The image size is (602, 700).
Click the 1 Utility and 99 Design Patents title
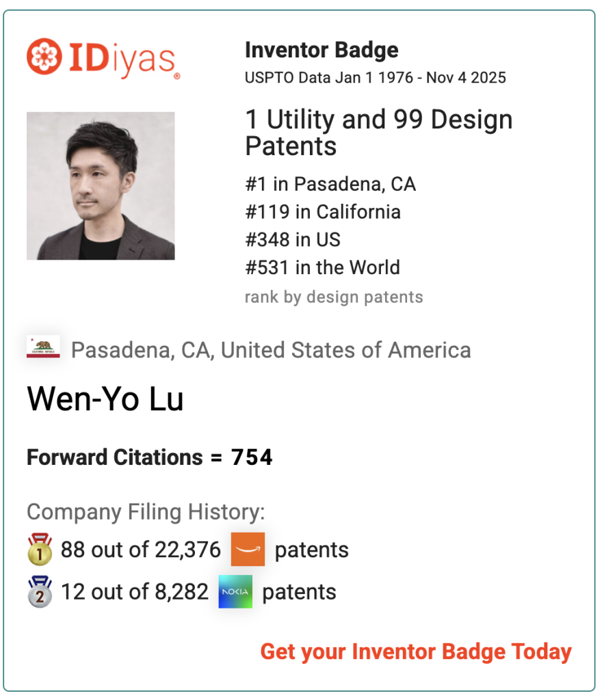[379, 133]
